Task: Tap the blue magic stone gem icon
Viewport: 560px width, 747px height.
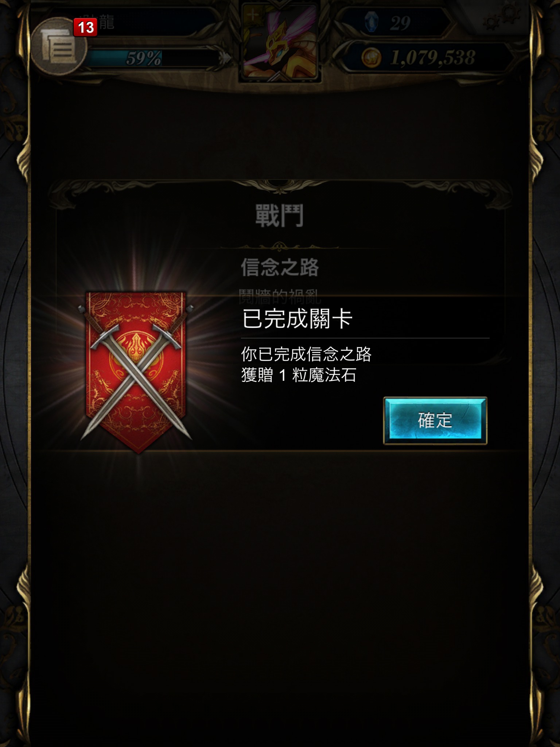Action: [x=372, y=23]
